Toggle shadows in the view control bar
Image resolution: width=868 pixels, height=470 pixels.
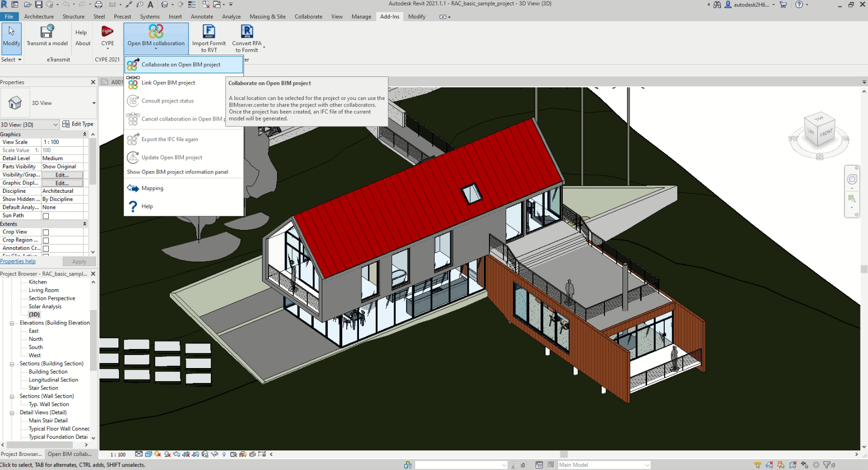click(x=167, y=454)
